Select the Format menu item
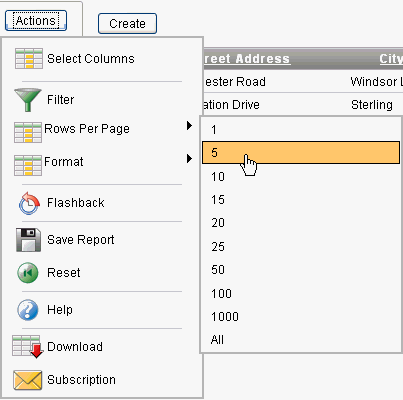This screenshot has height=400, width=403. pos(63,162)
